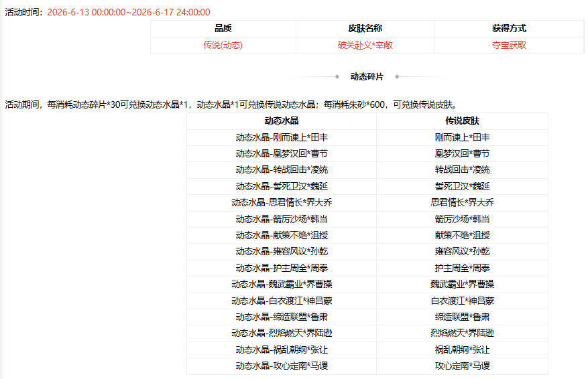Select the 获得方式 column header
588x379 pixels.
click(x=509, y=29)
